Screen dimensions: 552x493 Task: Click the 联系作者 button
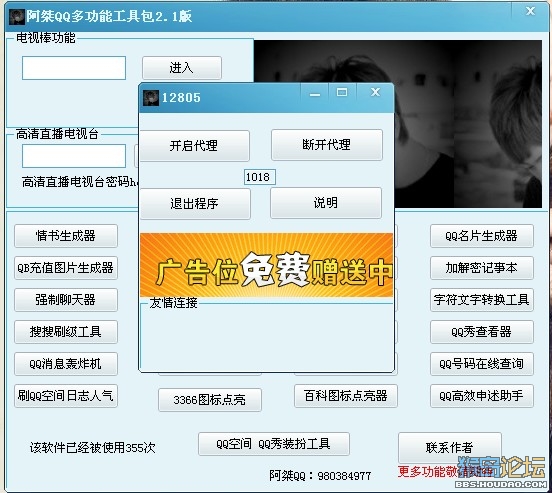[450, 448]
